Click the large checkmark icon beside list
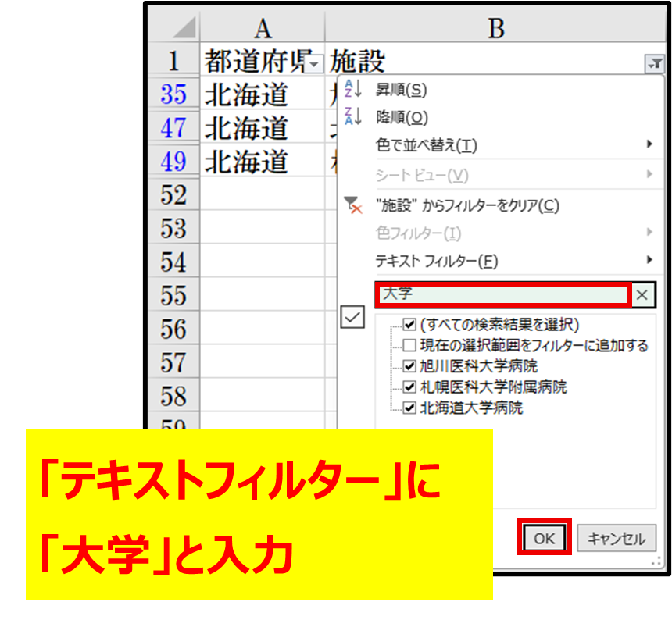 (x=353, y=316)
